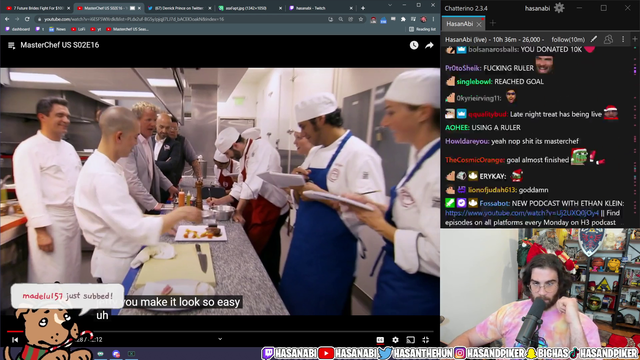Go forward in the browser

[x=17, y=19]
